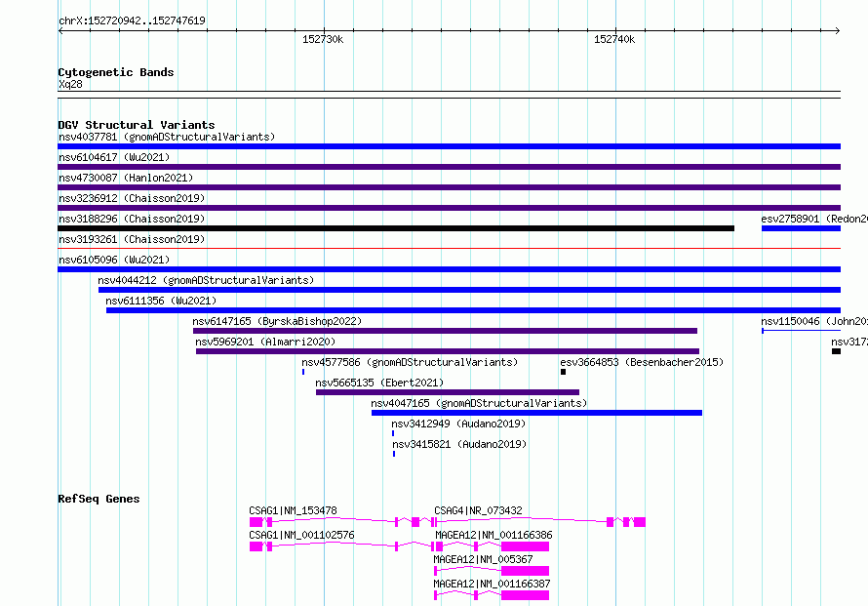Click the black esv3664853 square marker
868x606 pixels.
pyautogui.click(x=563, y=372)
